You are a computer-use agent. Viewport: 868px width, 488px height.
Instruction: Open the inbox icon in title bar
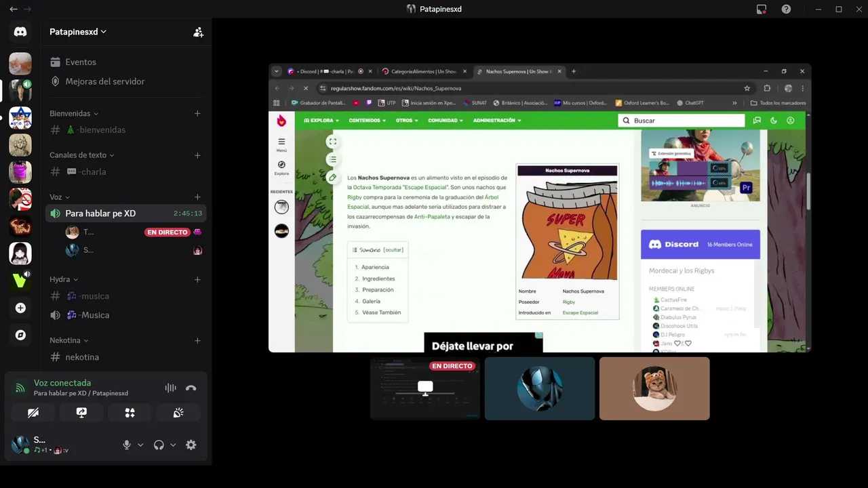(x=762, y=9)
